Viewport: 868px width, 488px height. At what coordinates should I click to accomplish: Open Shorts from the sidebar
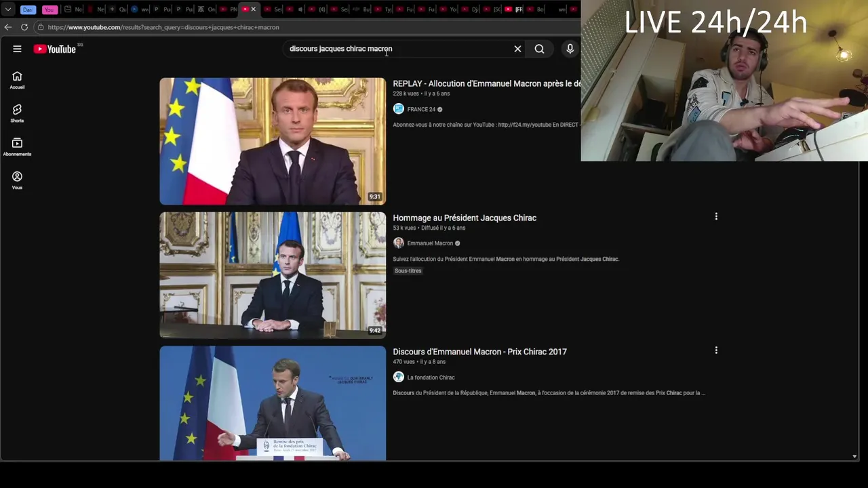point(17,114)
